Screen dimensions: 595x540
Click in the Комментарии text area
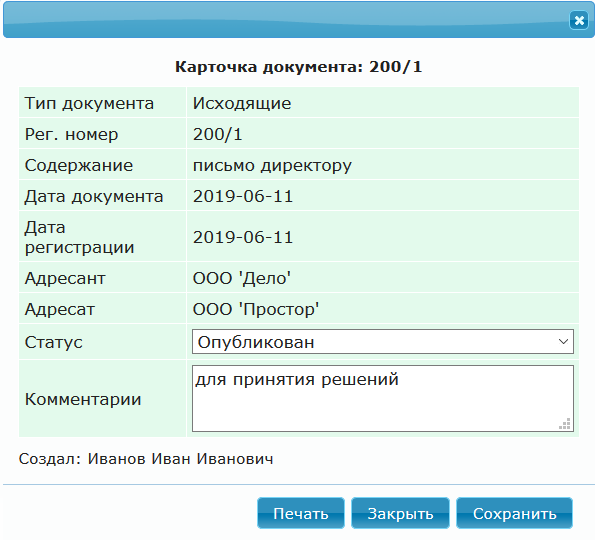[x=382, y=398]
